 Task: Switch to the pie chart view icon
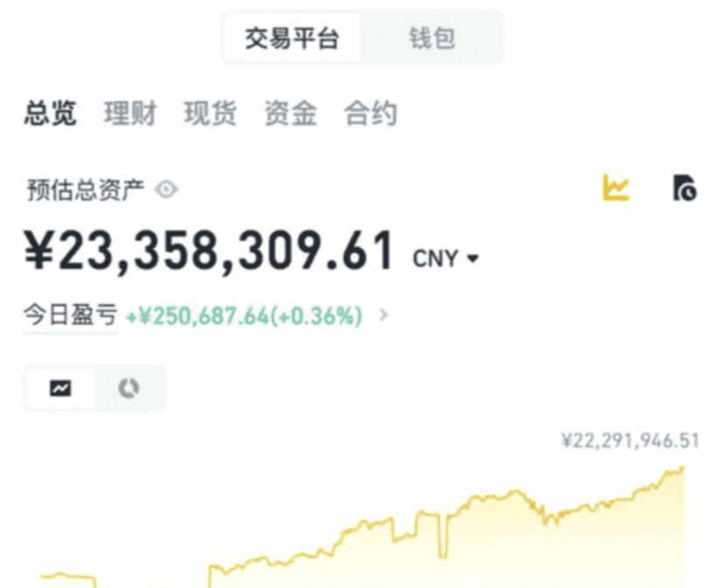(x=128, y=388)
